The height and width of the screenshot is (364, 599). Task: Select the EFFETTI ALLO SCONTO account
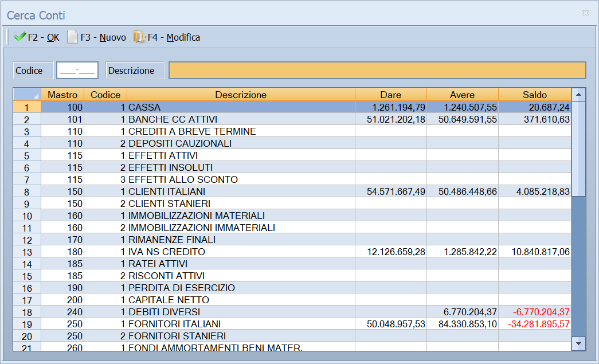(x=292, y=179)
